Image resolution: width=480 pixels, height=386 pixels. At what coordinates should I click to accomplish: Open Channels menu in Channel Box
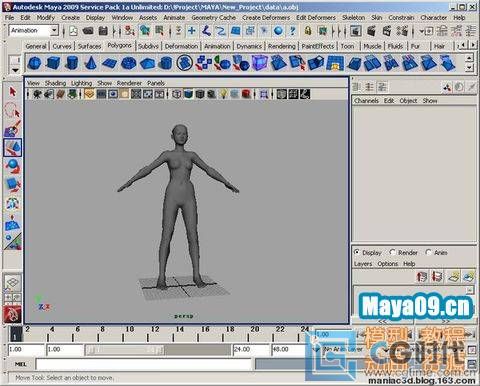366,100
